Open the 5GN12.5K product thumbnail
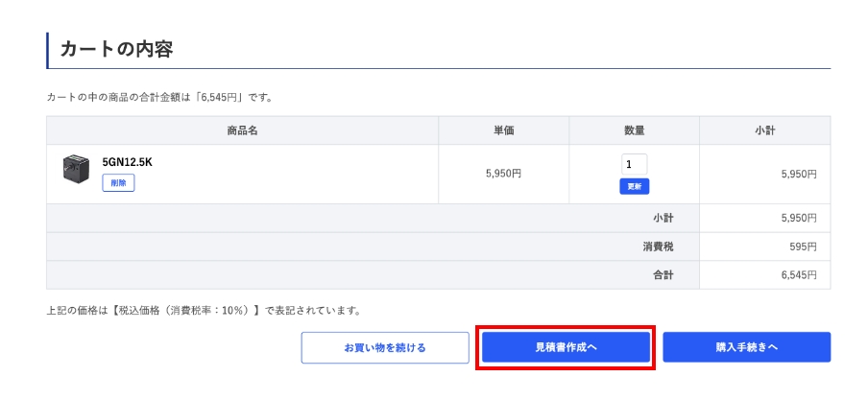This screenshot has height=400, width=868. tap(75, 169)
